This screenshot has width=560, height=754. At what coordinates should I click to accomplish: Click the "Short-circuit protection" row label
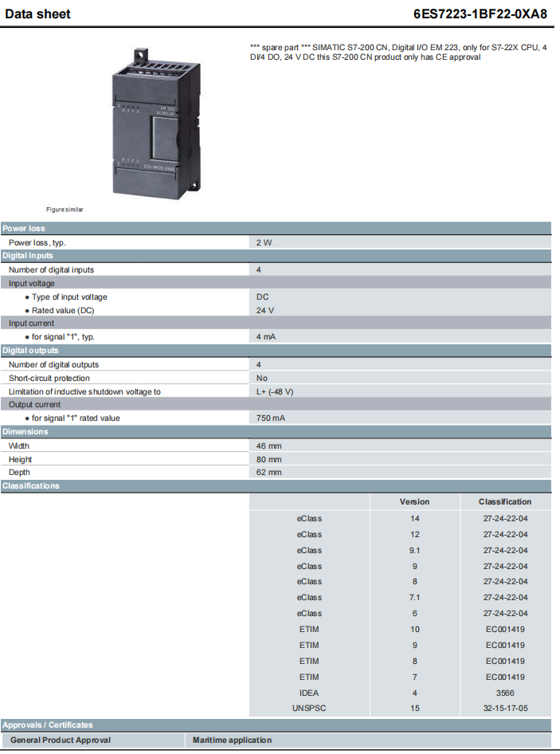[x=49, y=378]
